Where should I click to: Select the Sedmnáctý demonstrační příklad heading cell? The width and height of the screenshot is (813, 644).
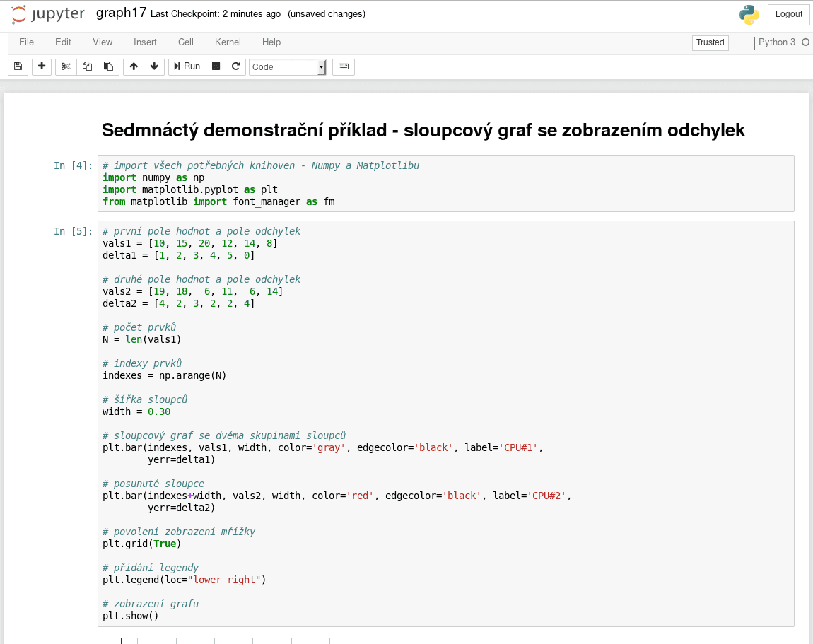[423, 130]
